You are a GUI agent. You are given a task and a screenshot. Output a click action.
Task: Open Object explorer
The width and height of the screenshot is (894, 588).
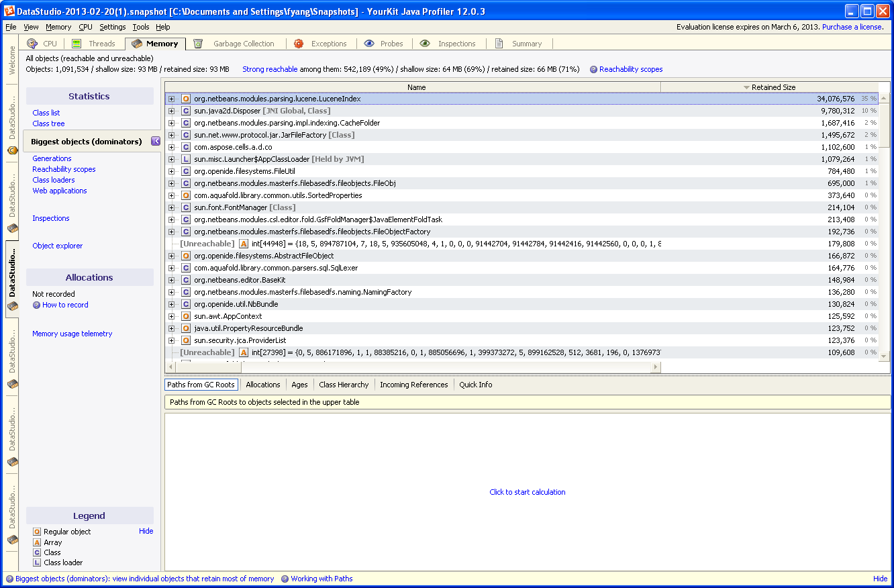click(58, 246)
